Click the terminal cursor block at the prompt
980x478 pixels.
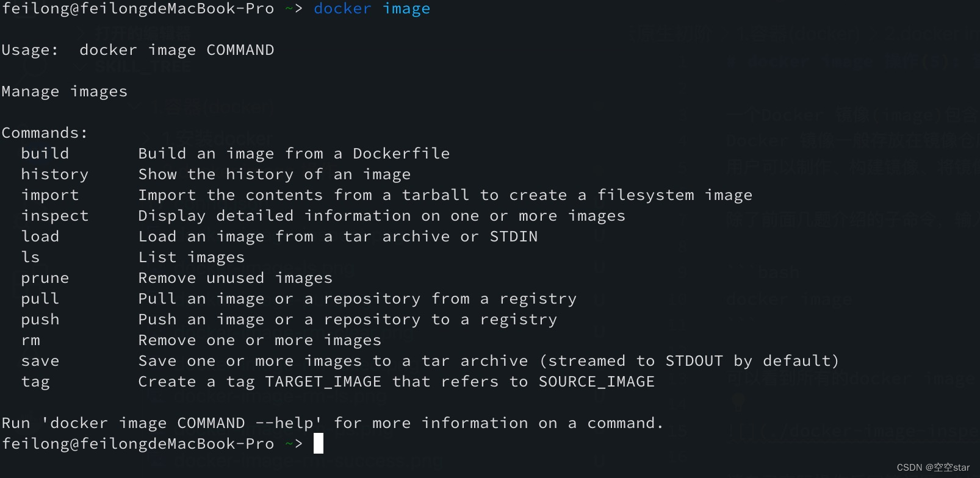pos(318,444)
